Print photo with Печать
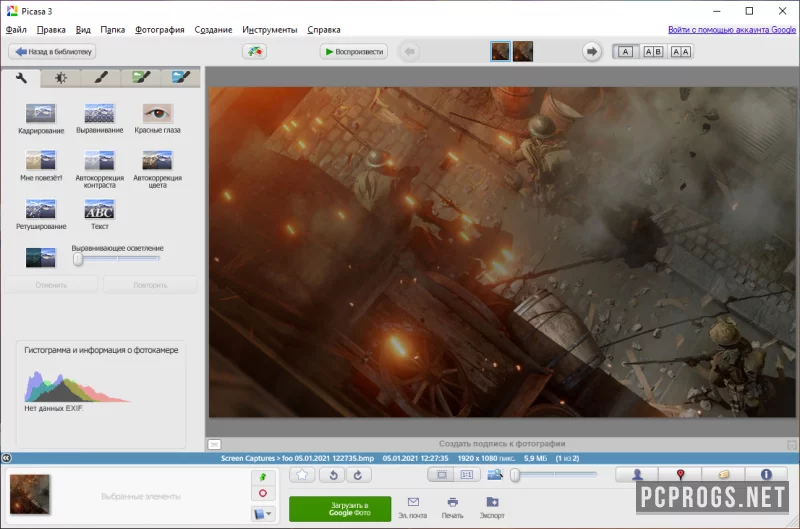 pyautogui.click(x=452, y=508)
